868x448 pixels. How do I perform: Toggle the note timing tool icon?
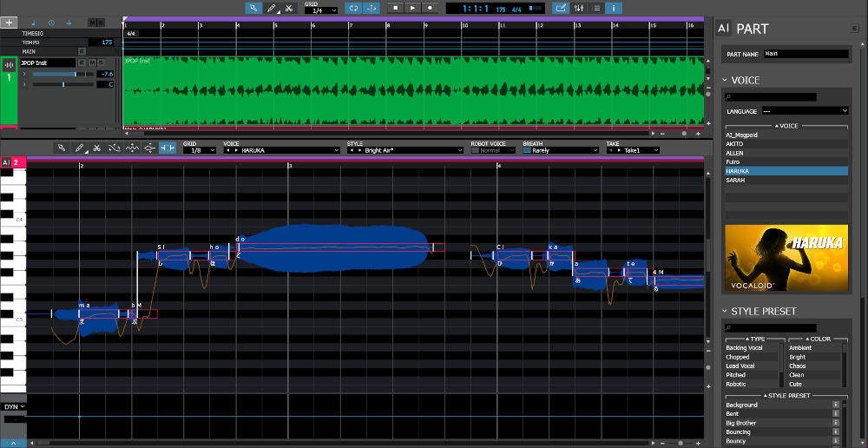click(x=168, y=148)
